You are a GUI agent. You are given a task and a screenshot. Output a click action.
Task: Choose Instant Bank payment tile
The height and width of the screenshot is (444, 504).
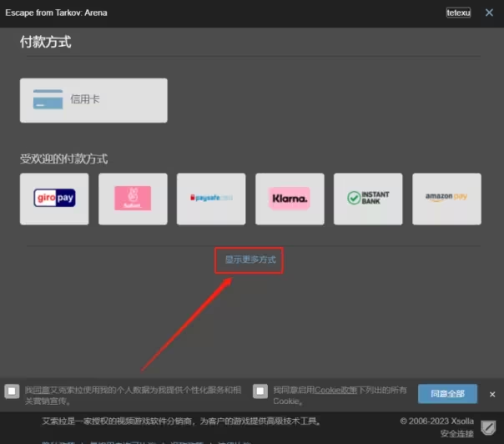click(368, 199)
